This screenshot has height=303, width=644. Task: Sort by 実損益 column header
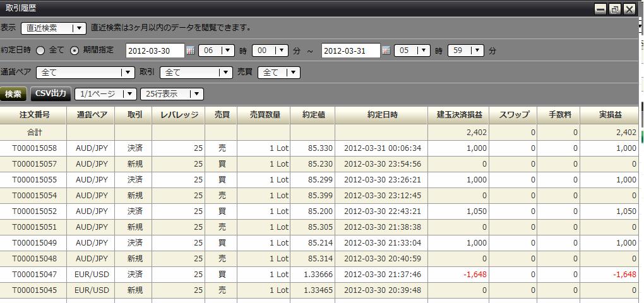(609, 115)
